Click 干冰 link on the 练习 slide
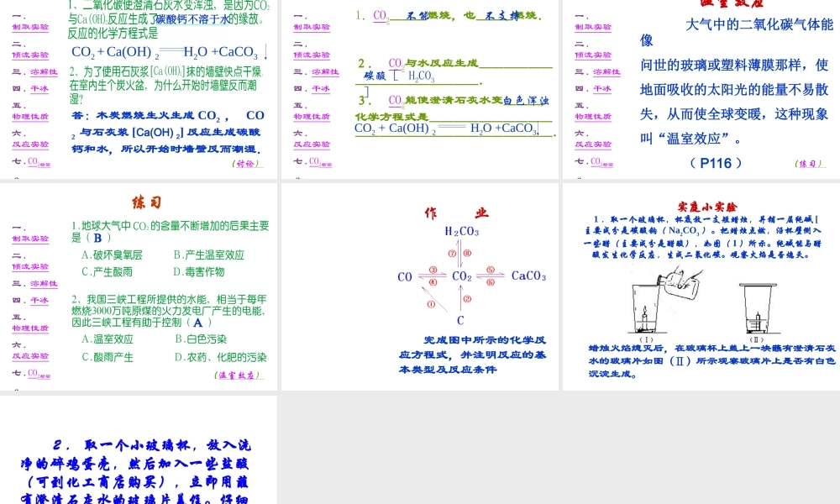This screenshot has width=840, height=504. pyautogui.click(x=39, y=301)
